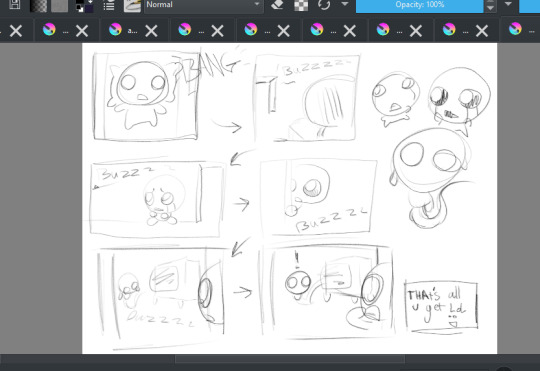Open the foreground/background color selector
The image size is (540, 371).
click(84, 5)
